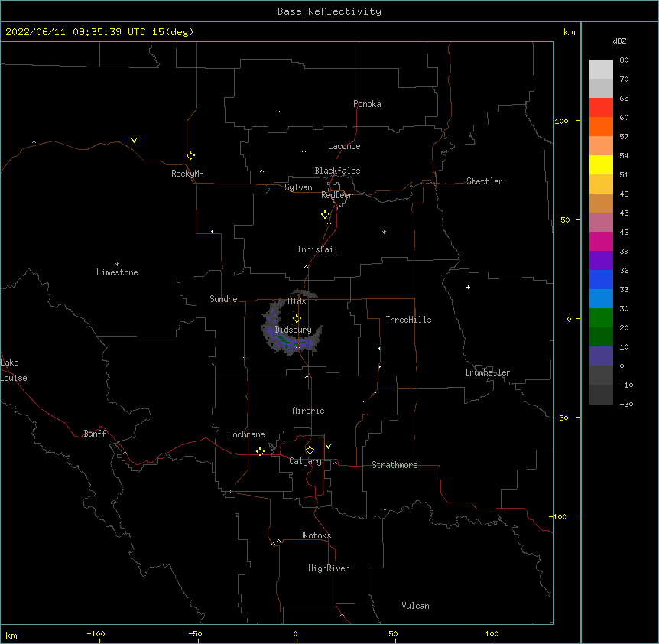The height and width of the screenshot is (644, 659).
Task: Click the yellow 51-54 dBZ legend swatch
Action: pyautogui.click(x=601, y=164)
